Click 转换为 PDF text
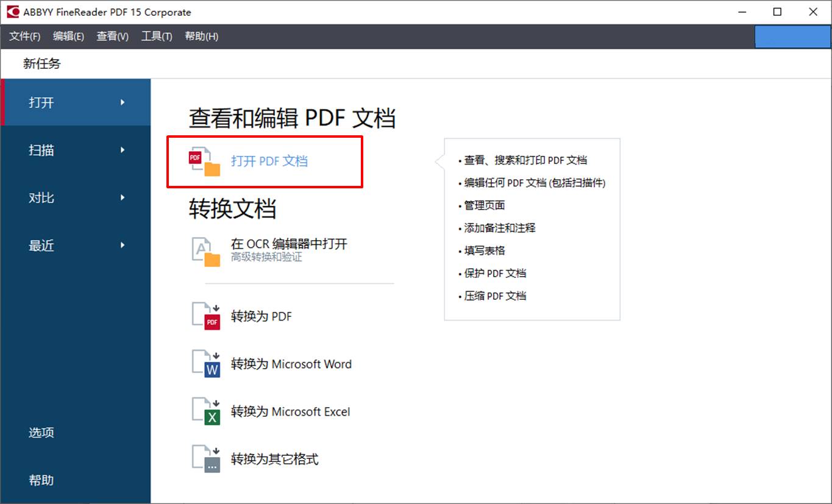The image size is (832, 504). (x=261, y=316)
